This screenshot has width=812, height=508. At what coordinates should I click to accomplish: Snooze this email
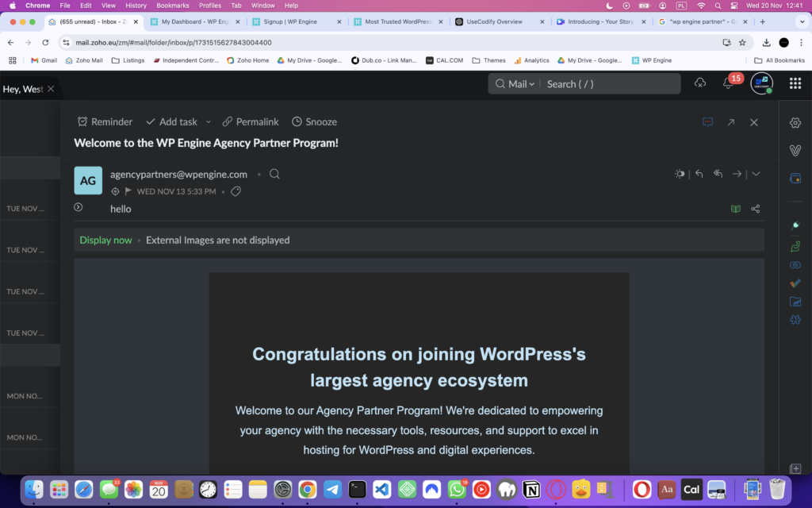314,121
